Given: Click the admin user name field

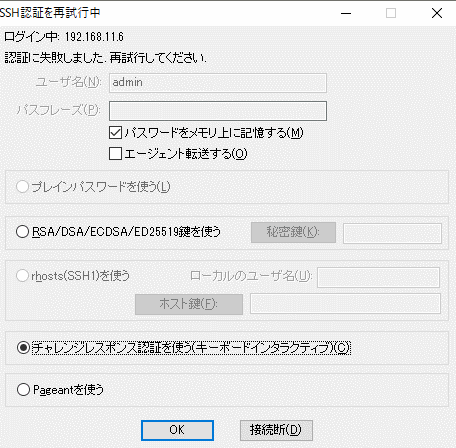Looking at the screenshot, I should click(218, 83).
